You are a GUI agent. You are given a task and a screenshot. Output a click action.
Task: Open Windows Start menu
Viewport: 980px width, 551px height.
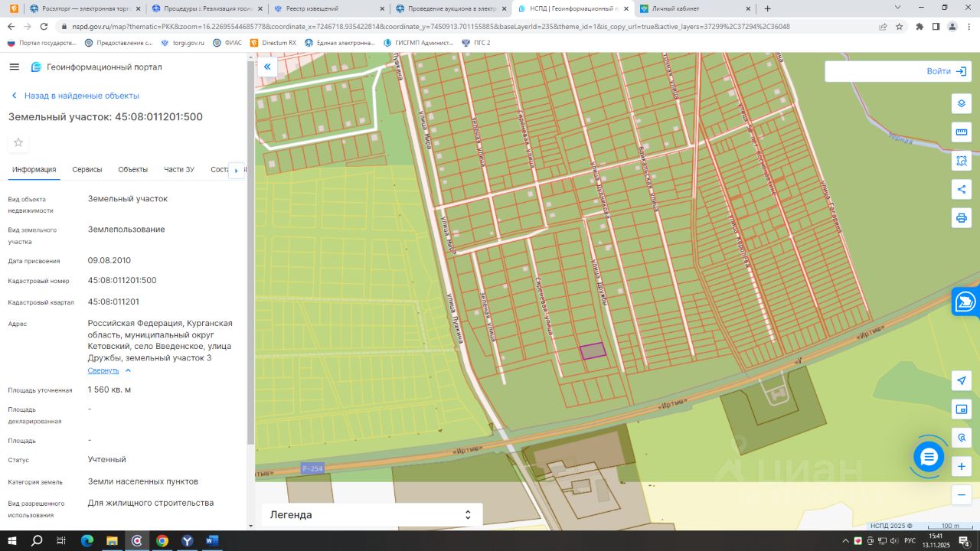tap(12, 541)
